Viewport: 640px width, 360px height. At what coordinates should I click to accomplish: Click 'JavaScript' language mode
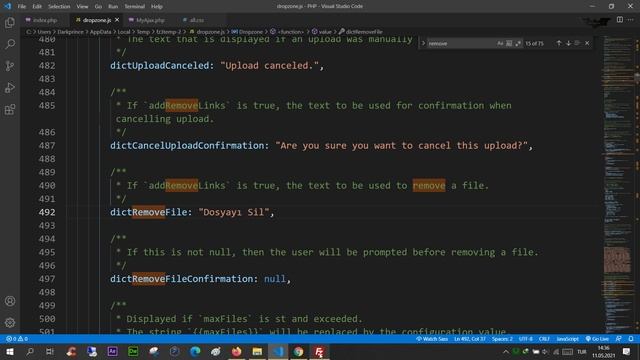(567, 339)
